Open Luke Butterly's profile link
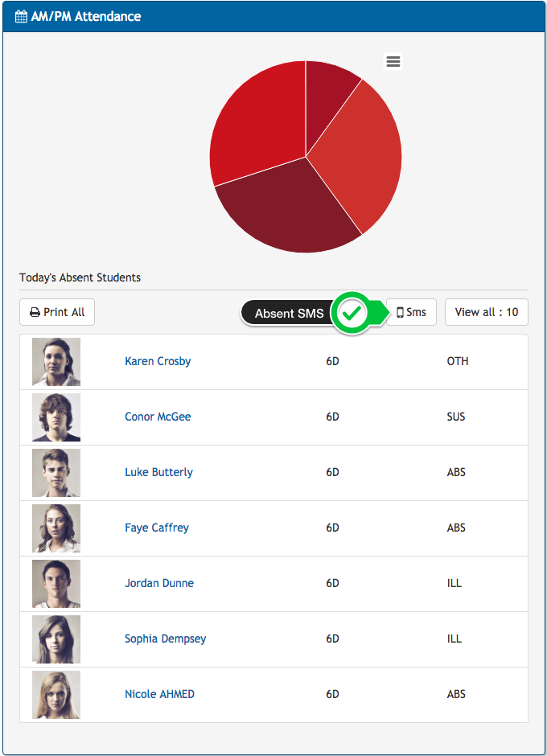This screenshot has width=547, height=756. 158,472
